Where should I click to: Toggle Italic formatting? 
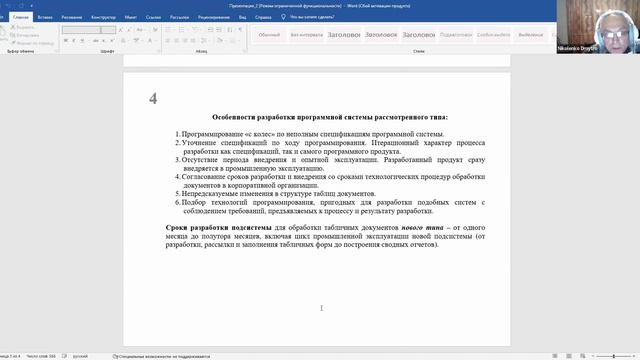[x=73, y=40]
